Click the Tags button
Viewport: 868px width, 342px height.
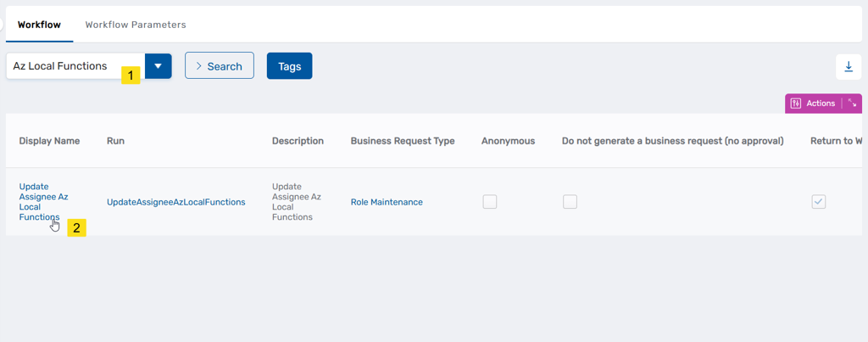(290, 66)
